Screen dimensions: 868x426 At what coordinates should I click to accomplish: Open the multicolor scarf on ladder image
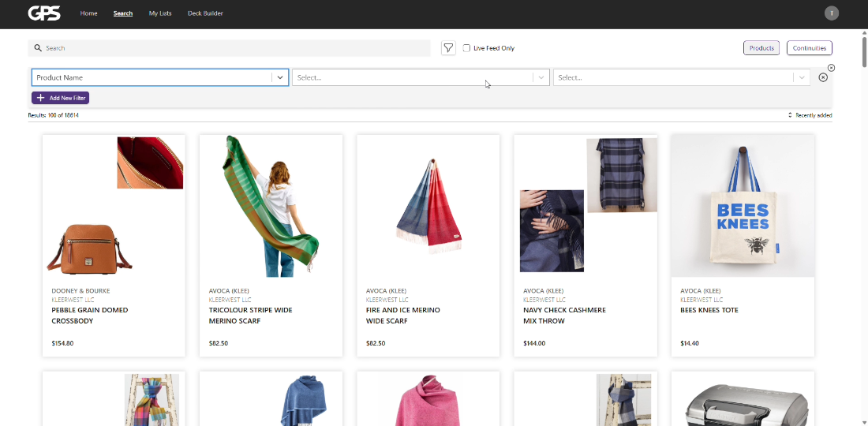[x=152, y=400]
